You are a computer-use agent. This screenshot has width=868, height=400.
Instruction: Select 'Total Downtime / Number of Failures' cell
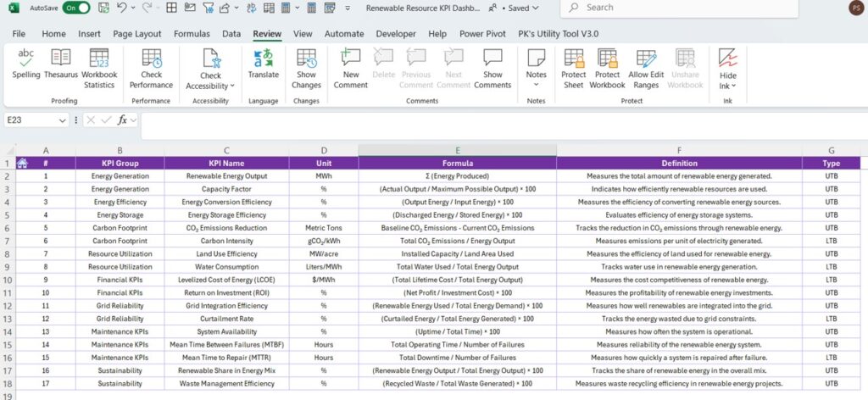click(458, 358)
